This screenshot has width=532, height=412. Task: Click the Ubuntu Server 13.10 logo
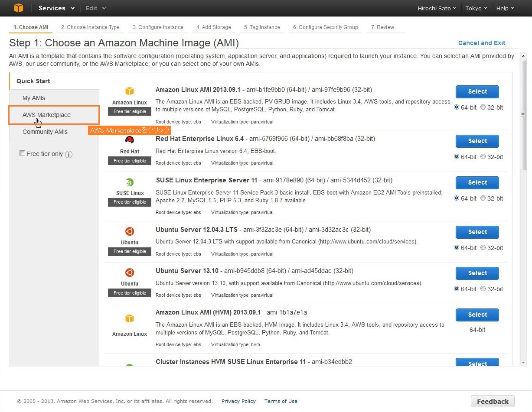pyautogui.click(x=130, y=273)
